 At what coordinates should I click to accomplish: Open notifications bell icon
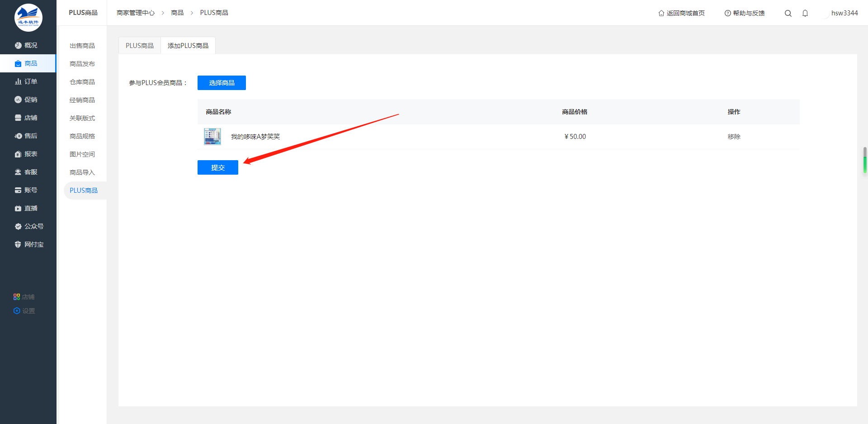805,13
